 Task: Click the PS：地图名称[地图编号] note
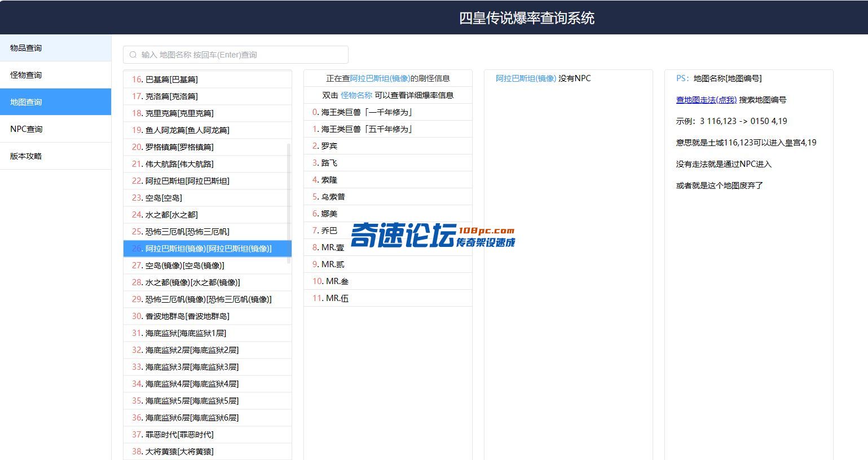(x=719, y=78)
